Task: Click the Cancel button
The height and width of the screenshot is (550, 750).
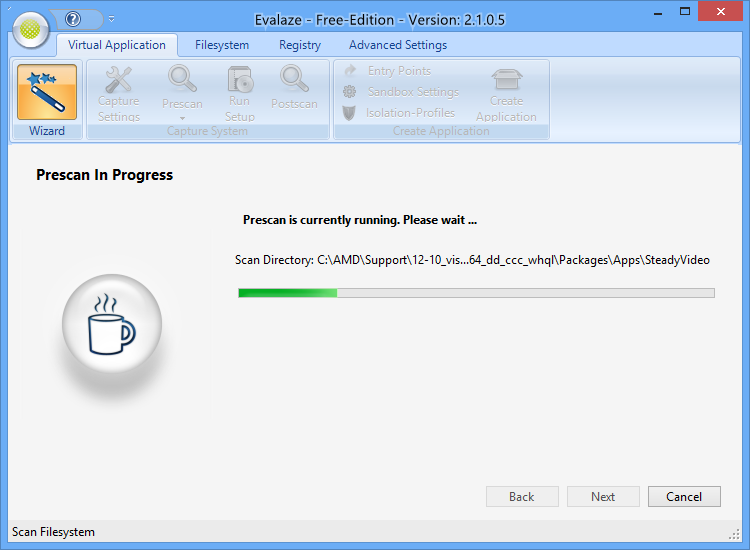Action: [x=684, y=496]
